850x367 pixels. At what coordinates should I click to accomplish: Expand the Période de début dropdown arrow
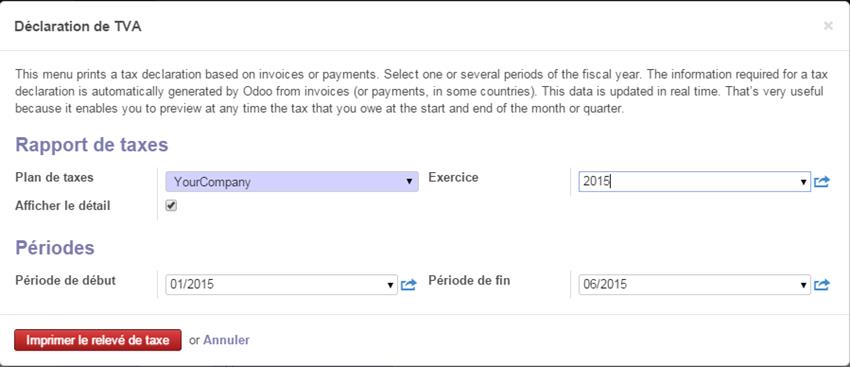click(x=390, y=285)
